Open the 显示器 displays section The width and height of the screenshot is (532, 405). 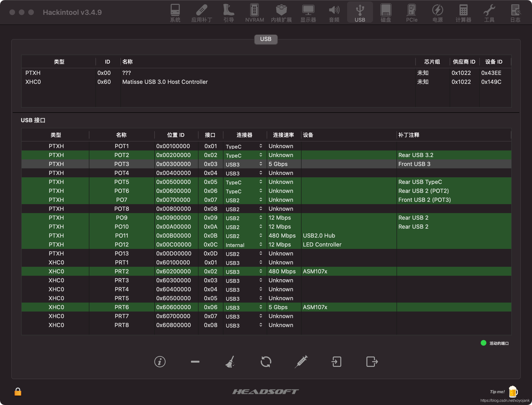click(308, 13)
